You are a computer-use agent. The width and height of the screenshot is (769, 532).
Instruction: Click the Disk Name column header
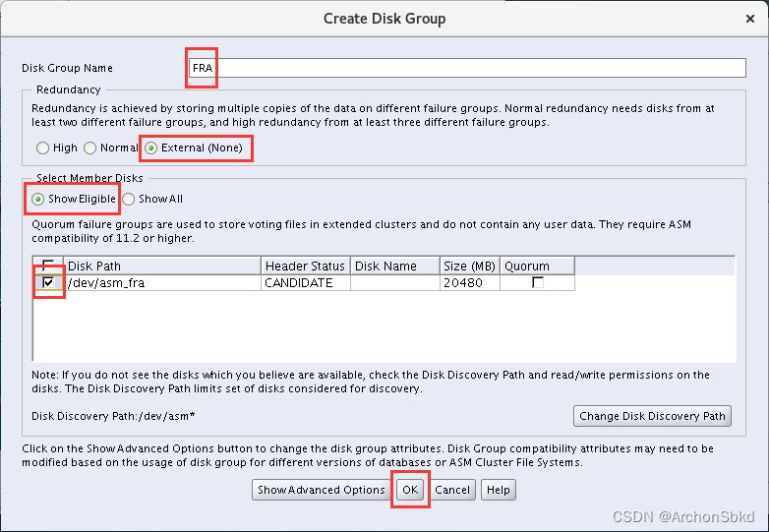coord(395,266)
